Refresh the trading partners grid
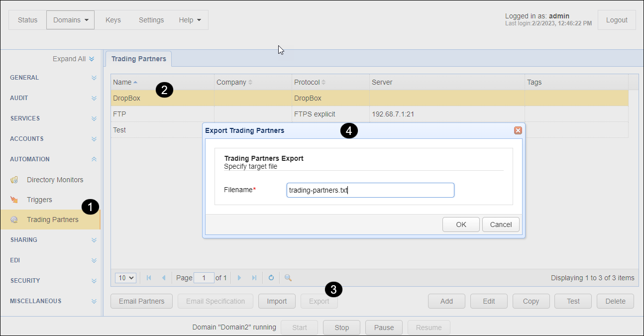The height and width of the screenshot is (336, 644). point(271,278)
